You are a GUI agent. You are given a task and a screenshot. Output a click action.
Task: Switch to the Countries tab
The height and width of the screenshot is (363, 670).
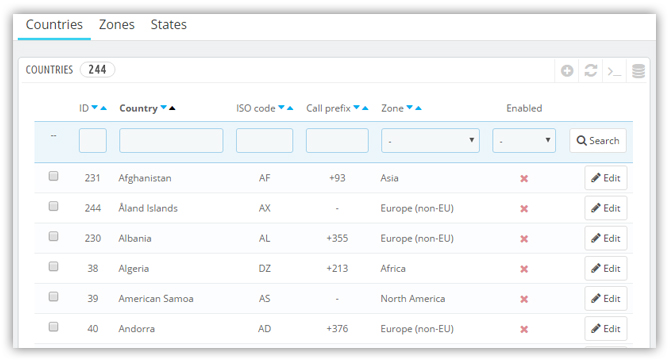54,25
